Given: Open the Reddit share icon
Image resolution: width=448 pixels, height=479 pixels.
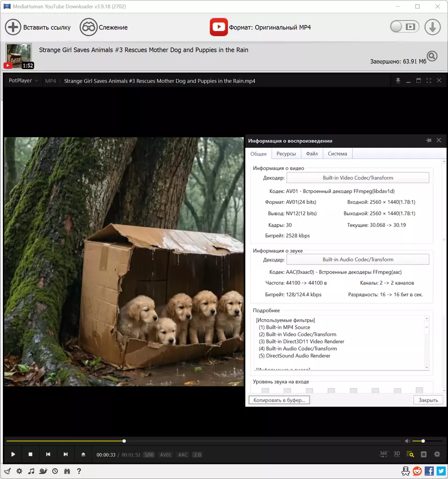Looking at the screenshot, I should coord(418,471).
